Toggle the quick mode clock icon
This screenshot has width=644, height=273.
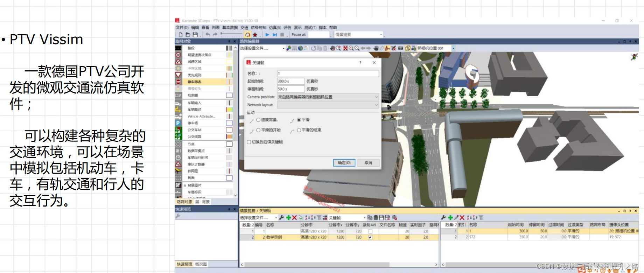[x=247, y=35]
